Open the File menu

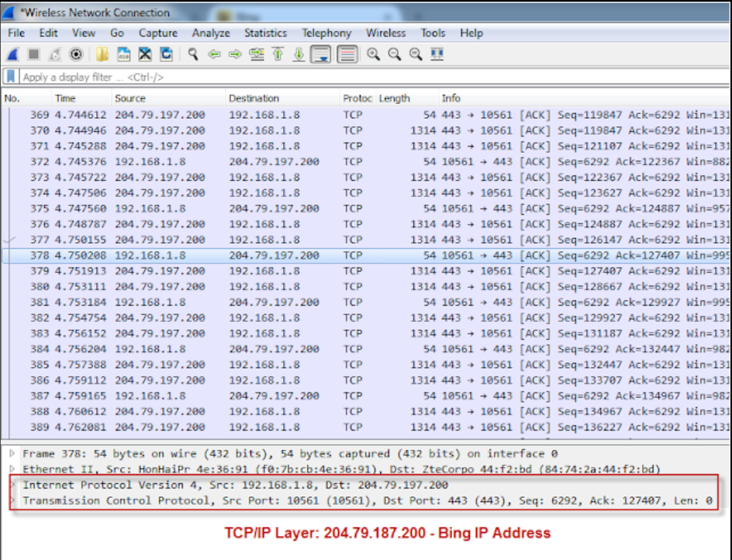tap(16, 33)
